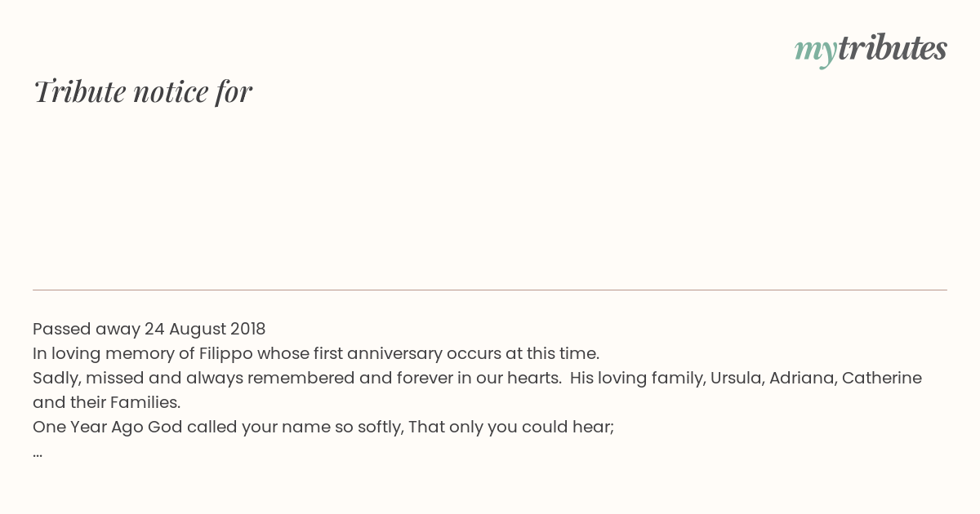Select the word "Tribute" in the heading

pos(80,91)
